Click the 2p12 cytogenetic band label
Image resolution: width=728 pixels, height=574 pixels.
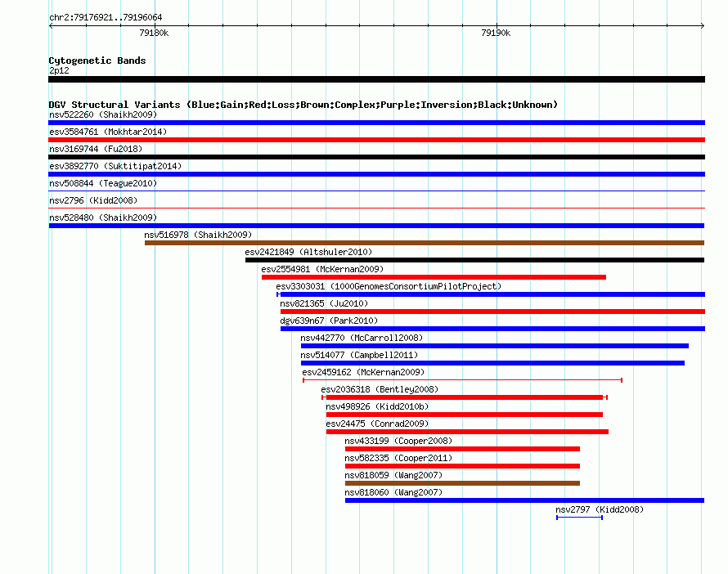(x=59, y=70)
